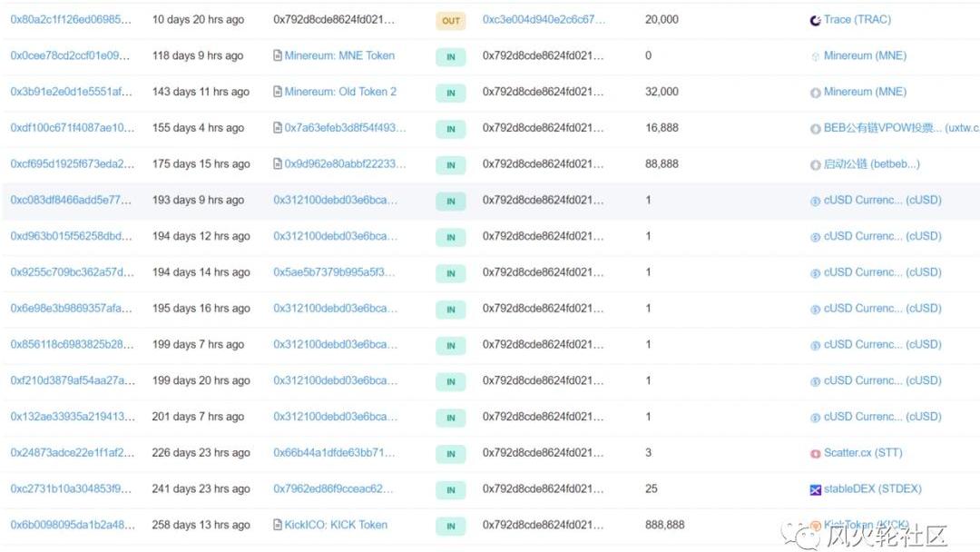Open the KickICO: KICK Token sender link
This screenshot has width=980, height=552.
coord(336,525)
